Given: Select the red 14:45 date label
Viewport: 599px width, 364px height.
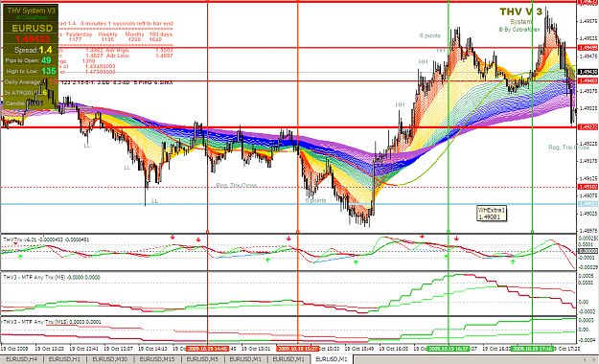Looking at the screenshot, I should click(207, 349).
